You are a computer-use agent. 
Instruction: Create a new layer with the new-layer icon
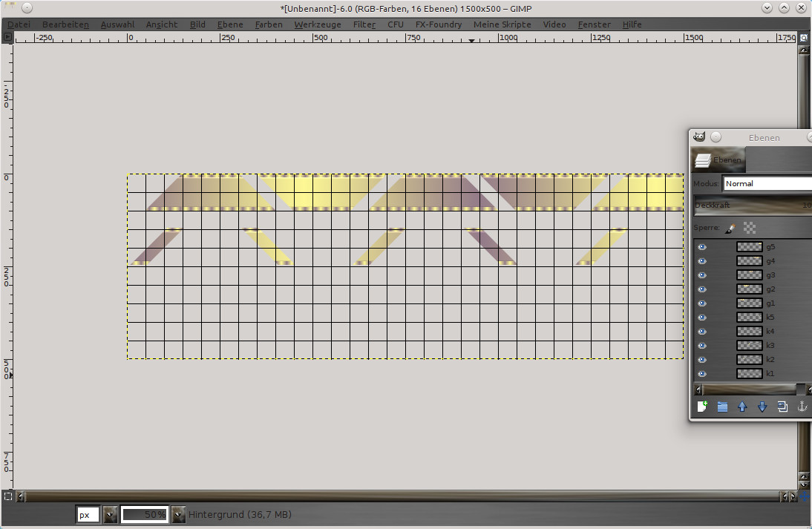(x=702, y=407)
